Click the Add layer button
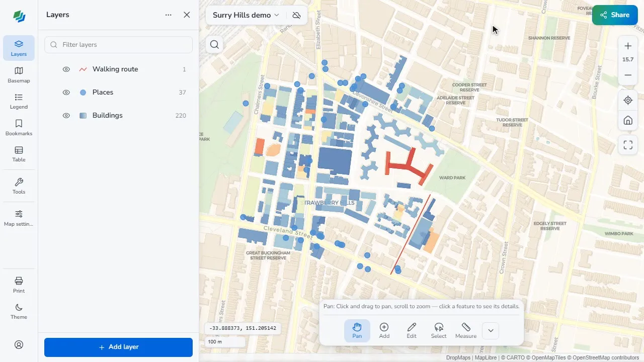The image size is (644, 362). (x=119, y=347)
